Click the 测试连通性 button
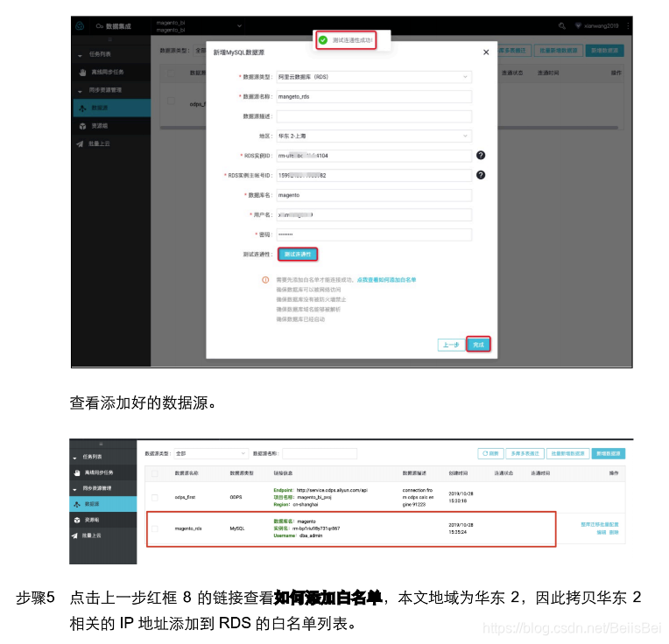This screenshot has height=644, width=669. [298, 254]
